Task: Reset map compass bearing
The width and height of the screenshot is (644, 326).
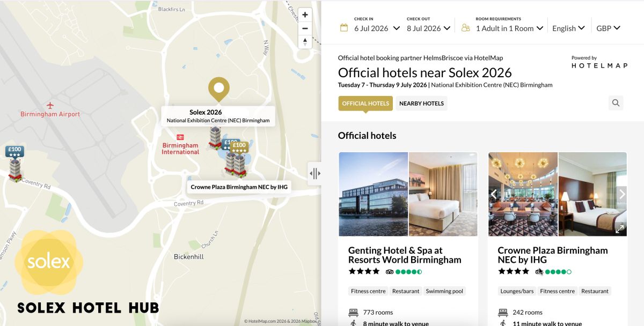Action: point(305,42)
